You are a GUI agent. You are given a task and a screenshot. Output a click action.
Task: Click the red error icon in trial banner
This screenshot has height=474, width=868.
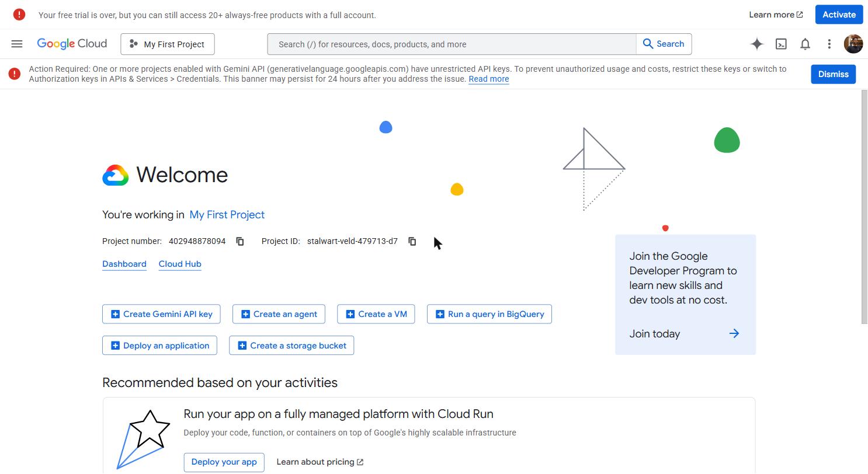pos(19,15)
